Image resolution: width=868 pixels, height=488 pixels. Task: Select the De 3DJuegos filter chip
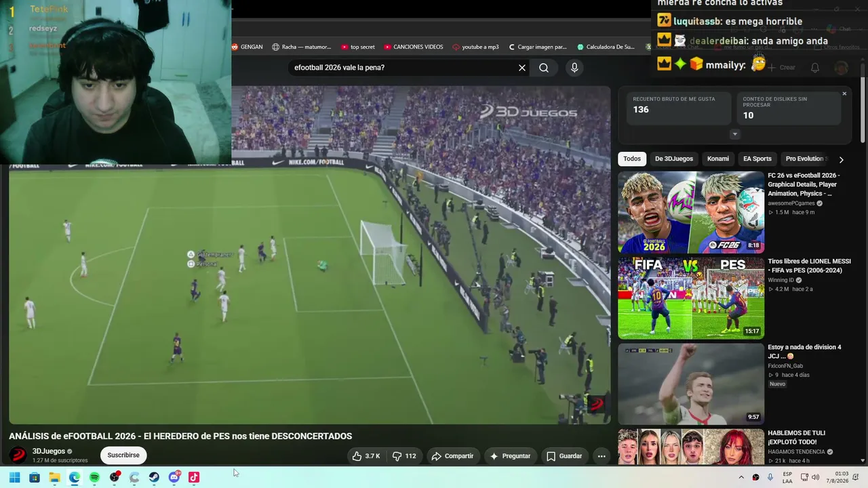click(674, 159)
